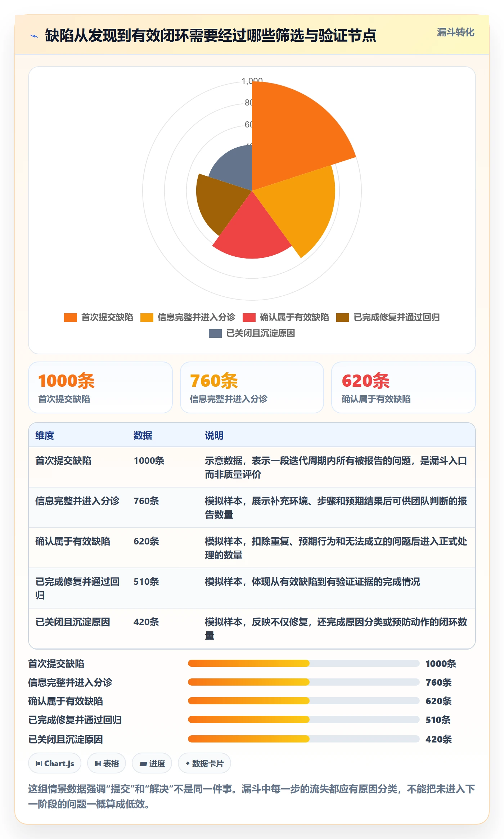The width and height of the screenshot is (504, 839).
Task: Click the 1,000 axis tick label
Action: 252,81
